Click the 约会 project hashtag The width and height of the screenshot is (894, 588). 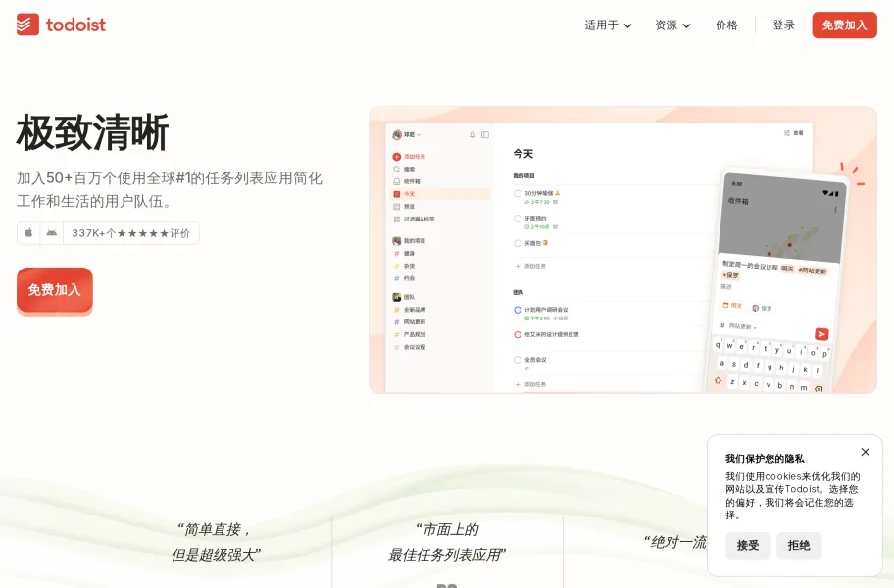point(396,278)
